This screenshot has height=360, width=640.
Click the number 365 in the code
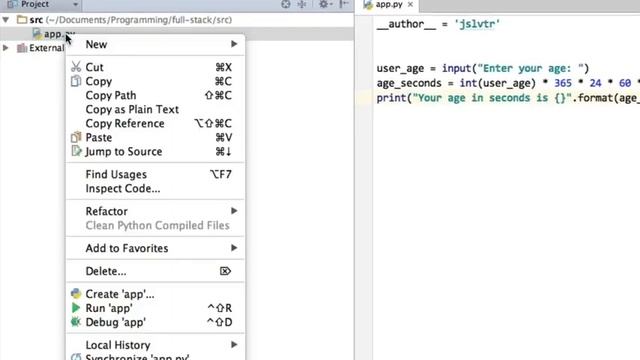[563, 83]
